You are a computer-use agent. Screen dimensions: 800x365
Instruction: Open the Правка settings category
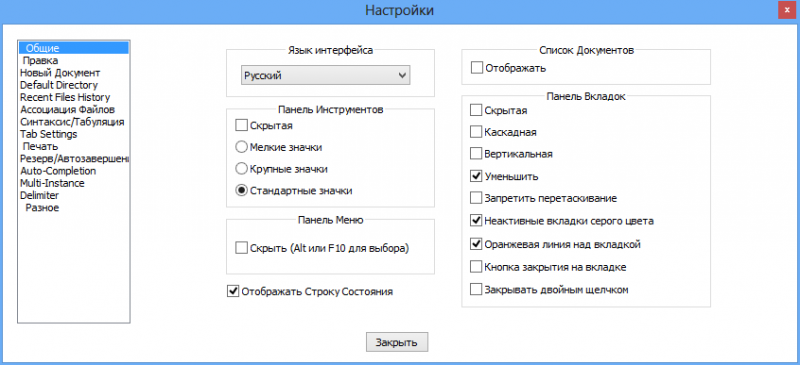40,60
